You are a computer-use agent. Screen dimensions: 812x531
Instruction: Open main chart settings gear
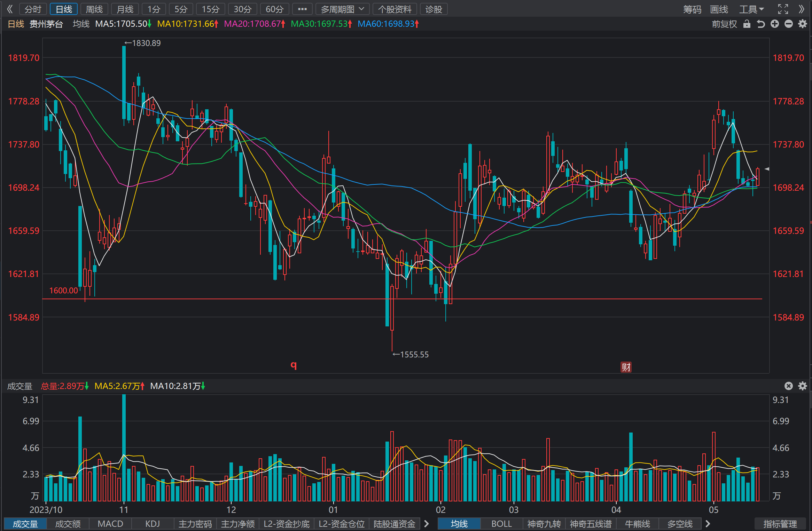click(803, 24)
